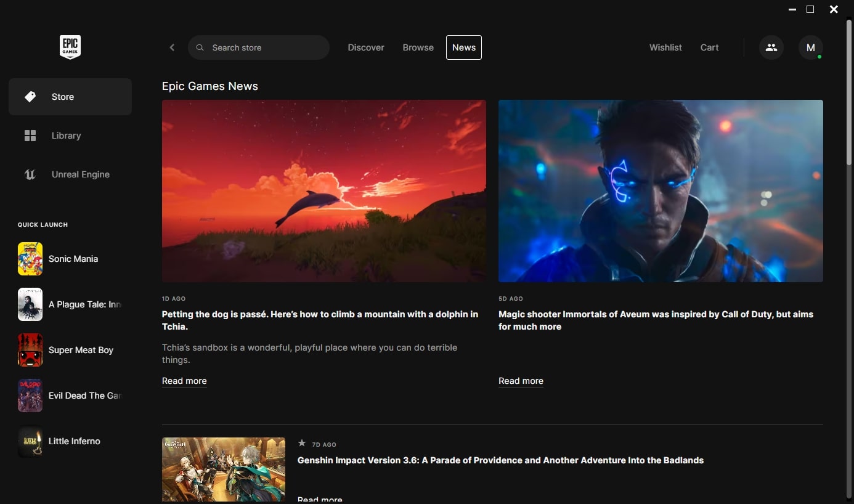The image size is (854, 504).
Task: Click Super Meat Boy game icon
Action: click(x=30, y=350)
